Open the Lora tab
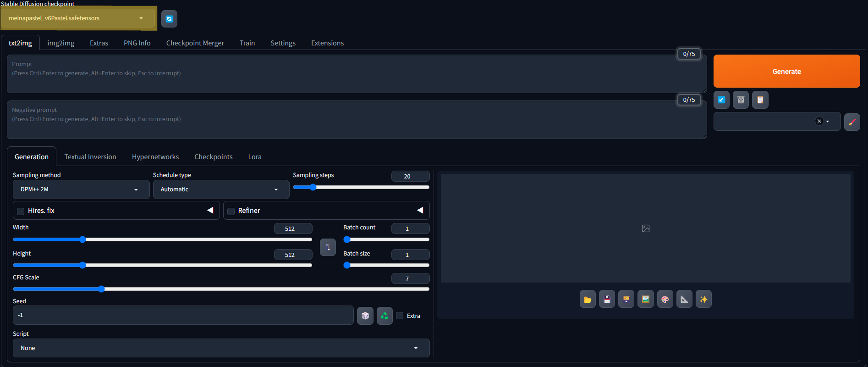 (255, 157)
